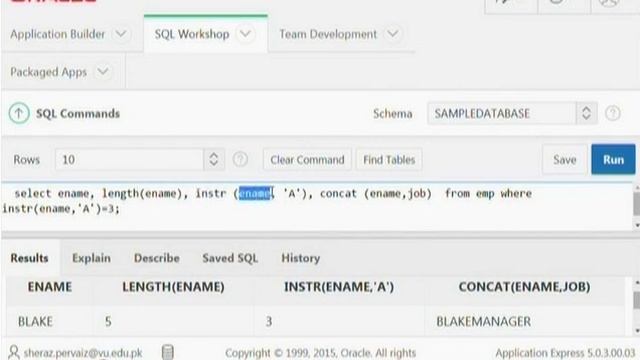Open the Rows help question-mark icon
The height and width of the screenshot is (360, 640).
click(x=240, y=159)
